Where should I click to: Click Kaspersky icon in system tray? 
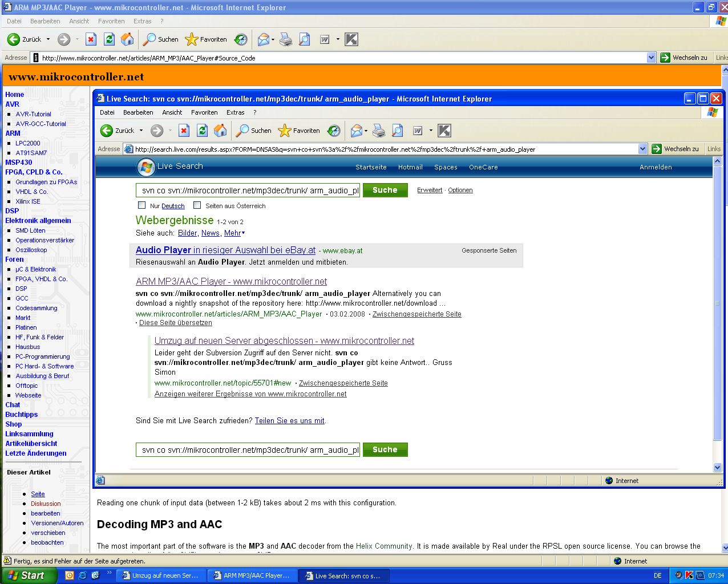pos(689,575)
